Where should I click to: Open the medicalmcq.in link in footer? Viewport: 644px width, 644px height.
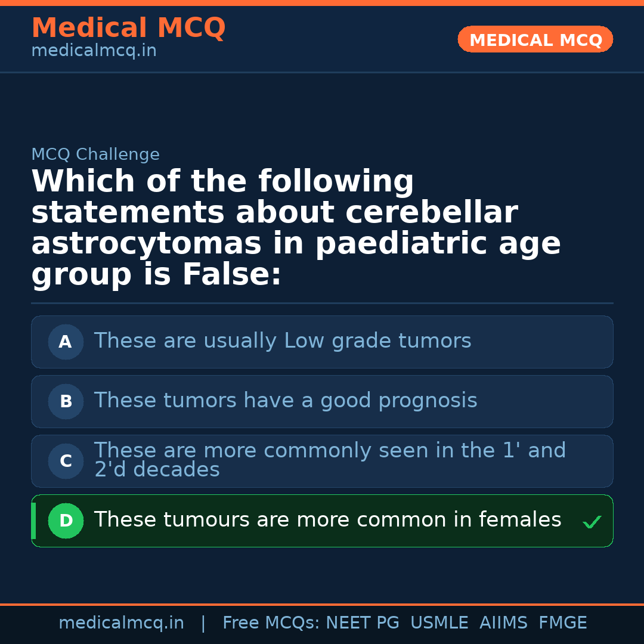121,623
